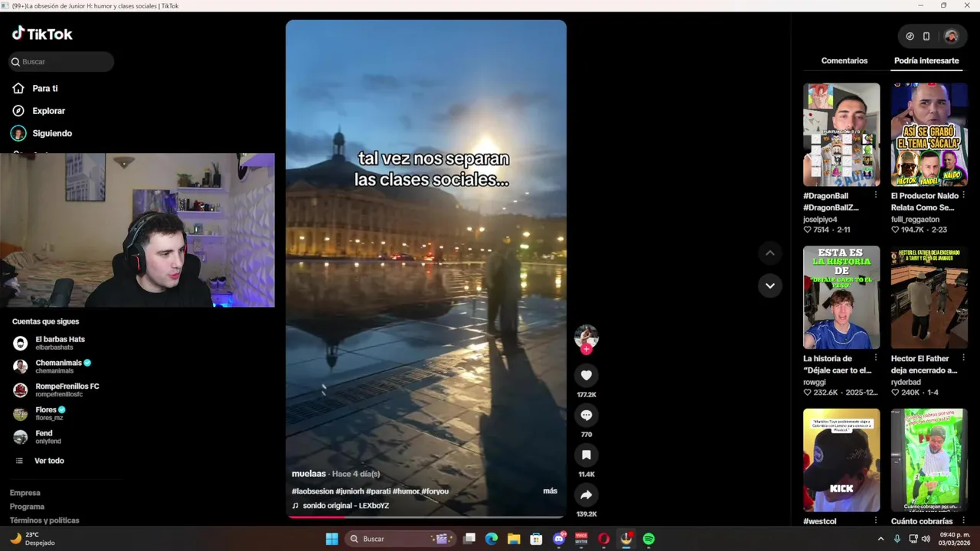The width and height of the screenshot is (980, 551).
Task: Click the Términos y políticas footer link
Action: point(44,520)
